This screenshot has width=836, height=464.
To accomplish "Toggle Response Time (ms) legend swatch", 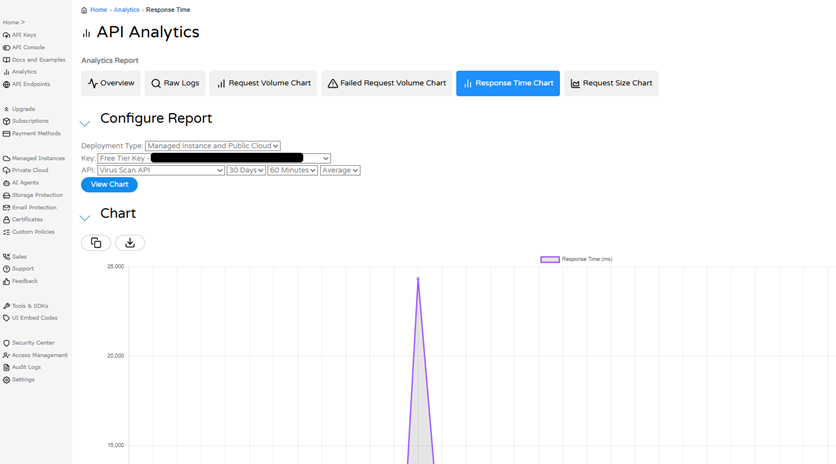I will click(x=550, y=260).
